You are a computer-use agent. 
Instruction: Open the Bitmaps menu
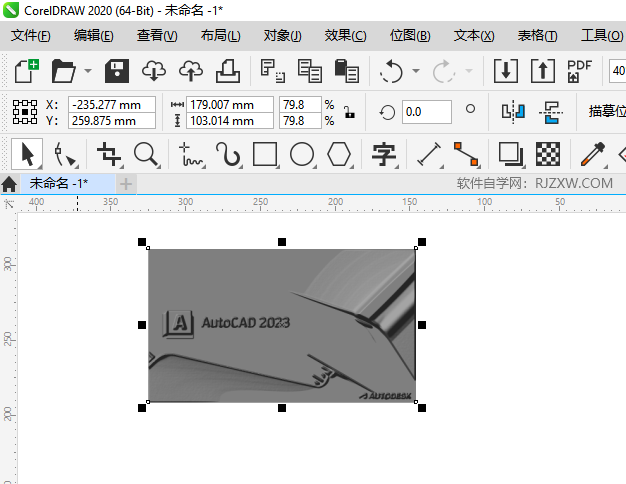point(410,36)
